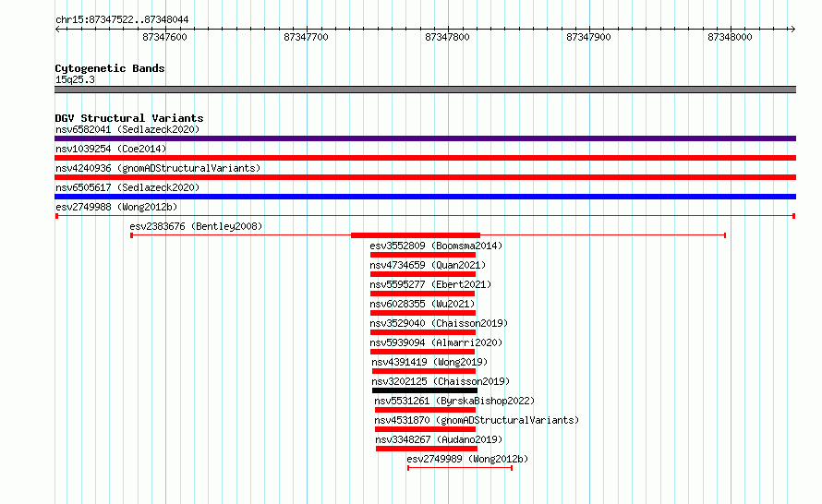Click the nsv3348267 red variant bar
This screenshot has width=822, height=504.
click(x=427, y=449)
